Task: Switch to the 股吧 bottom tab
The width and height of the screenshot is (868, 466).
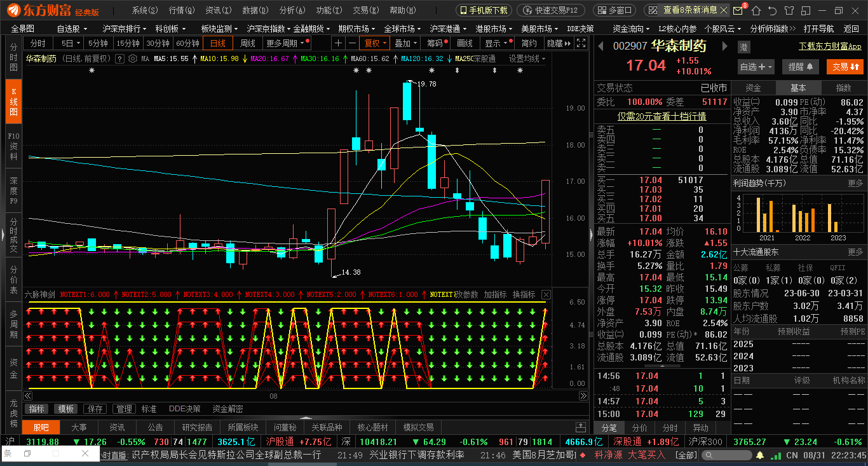Action: pos(41,427)
